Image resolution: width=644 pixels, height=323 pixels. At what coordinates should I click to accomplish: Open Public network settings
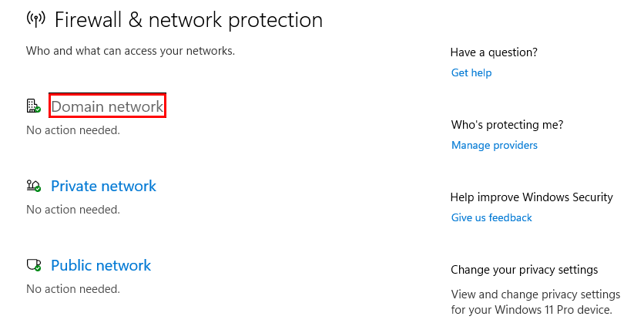click(101, 265)
